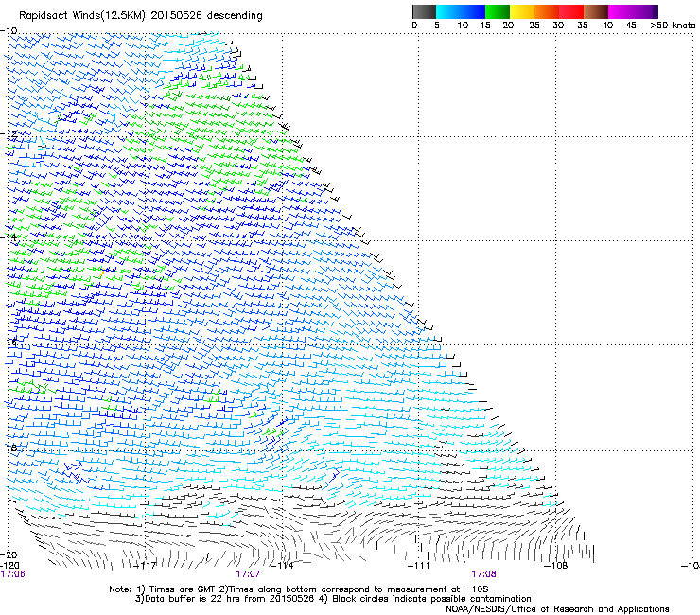Viewport: 700px width, 615px height.
Task: Click the '>50 knots' legend label
Action: [x=673, y=25]
